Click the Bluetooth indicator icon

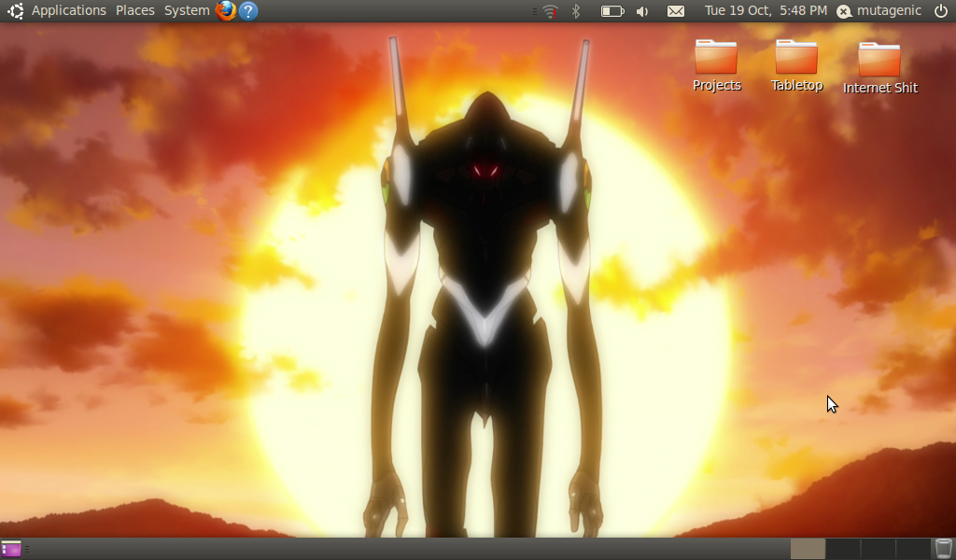pyautogui.click(x=576, y=11)
